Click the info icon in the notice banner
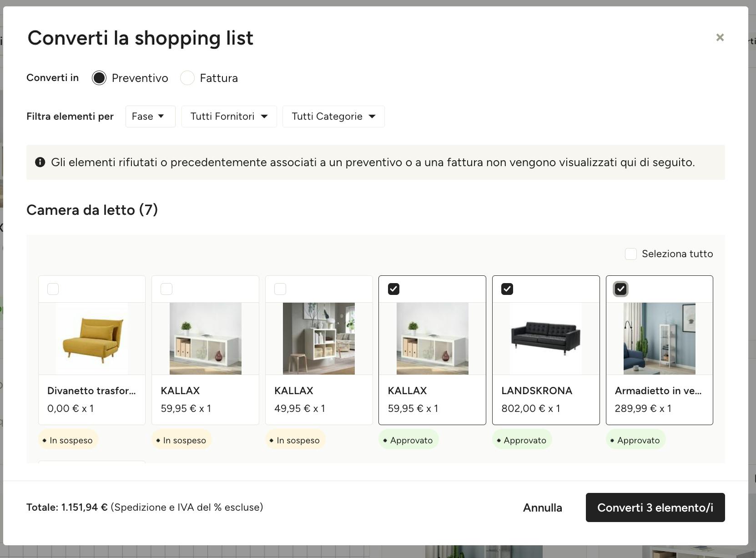The image size is (756, 558). pos(40,162)
